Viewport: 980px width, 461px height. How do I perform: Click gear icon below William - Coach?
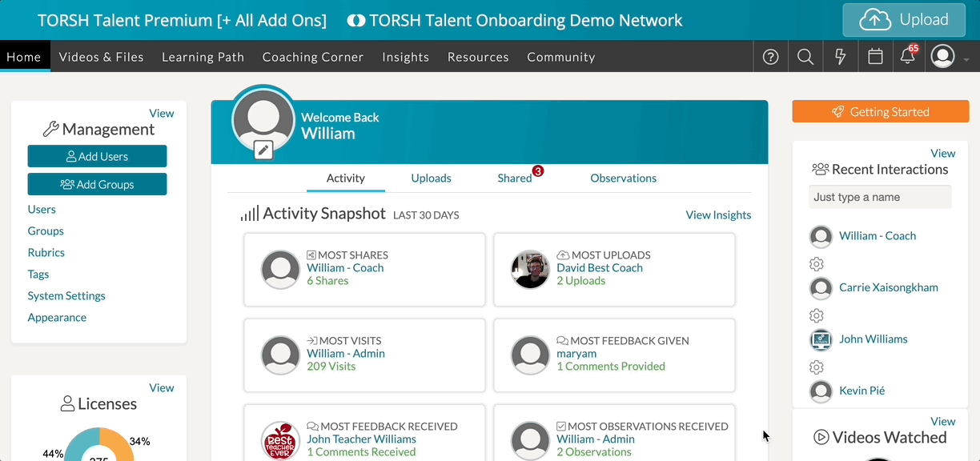click(817, 264)
